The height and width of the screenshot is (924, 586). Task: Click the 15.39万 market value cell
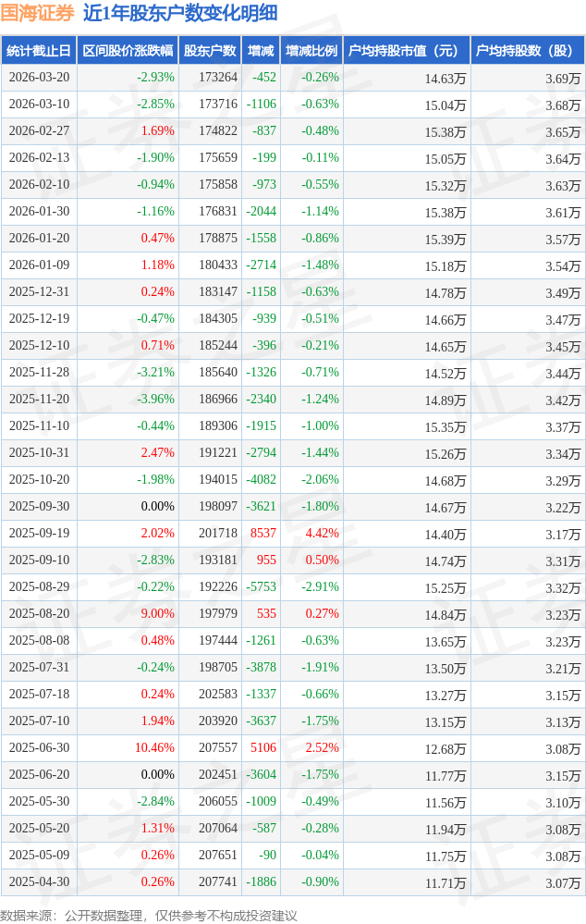[446, 239]
